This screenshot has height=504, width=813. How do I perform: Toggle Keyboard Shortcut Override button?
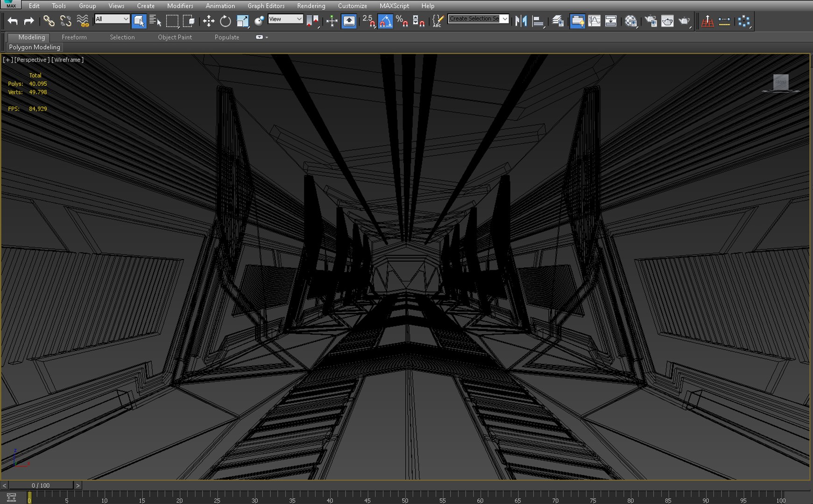coord(349,21)
